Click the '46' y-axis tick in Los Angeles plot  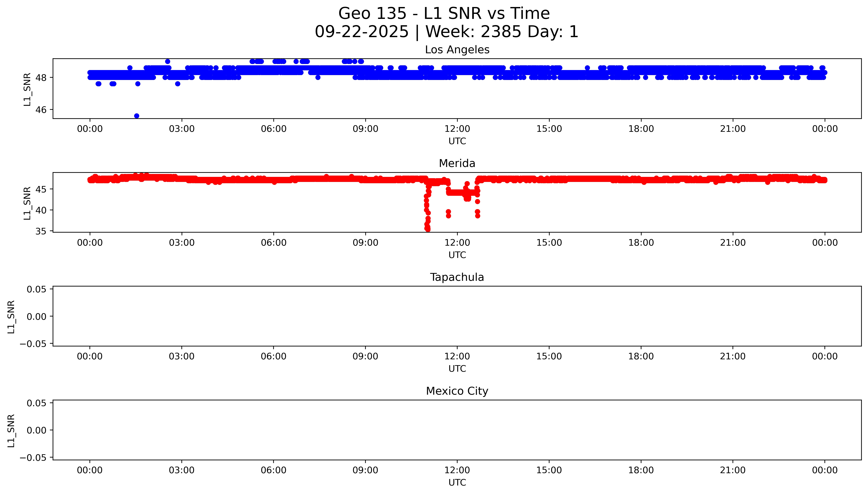41,110
